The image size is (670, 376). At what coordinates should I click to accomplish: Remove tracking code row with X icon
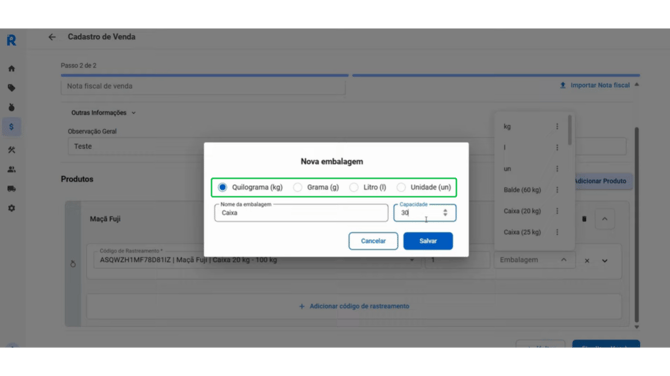click(x=587, y=261)
